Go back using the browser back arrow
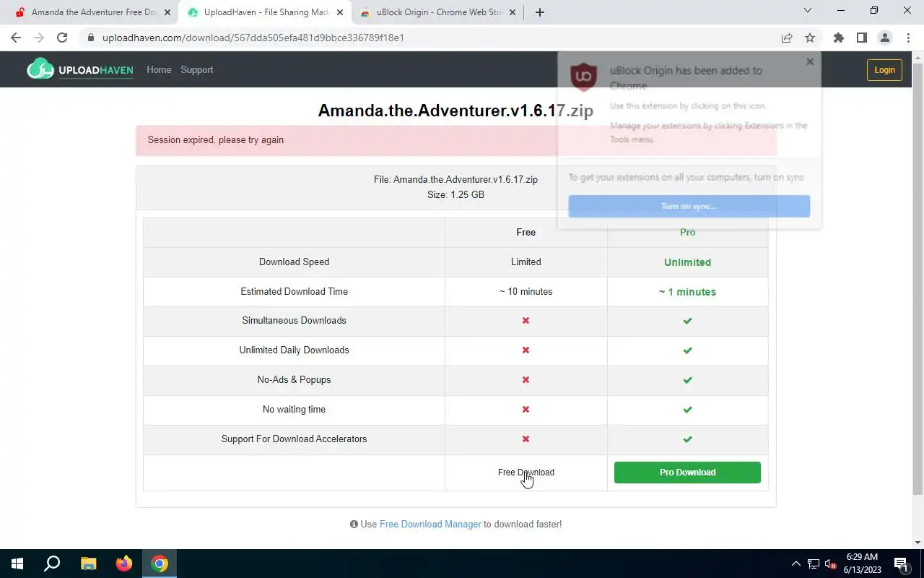The width and height of the screenshot is (924, 578). (16, 38)
